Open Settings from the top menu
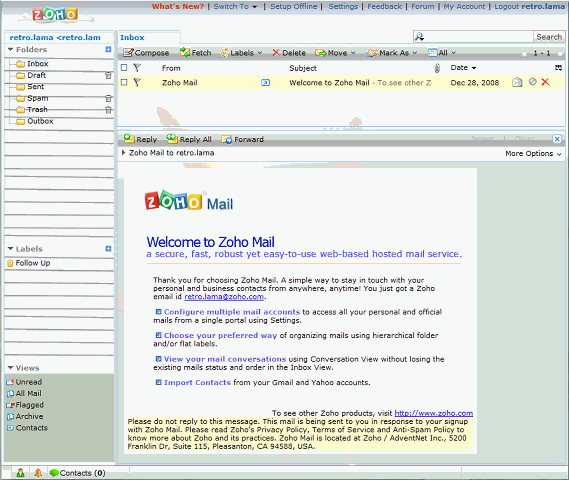The height and width of the screenshot is (480, 569). tap(343, 6)
